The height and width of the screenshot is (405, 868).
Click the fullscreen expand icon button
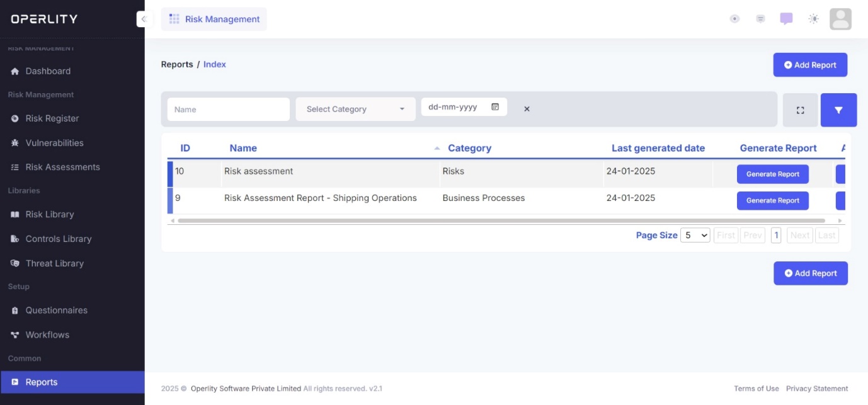tap(800, 110)
